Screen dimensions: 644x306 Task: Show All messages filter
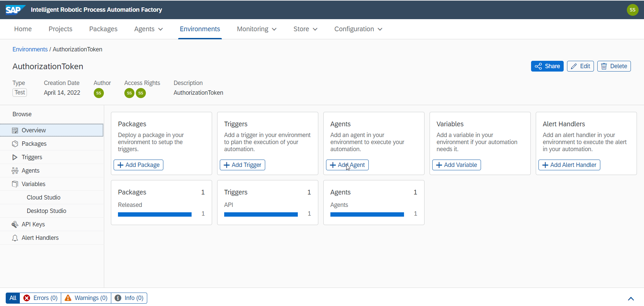pos(13,298)
